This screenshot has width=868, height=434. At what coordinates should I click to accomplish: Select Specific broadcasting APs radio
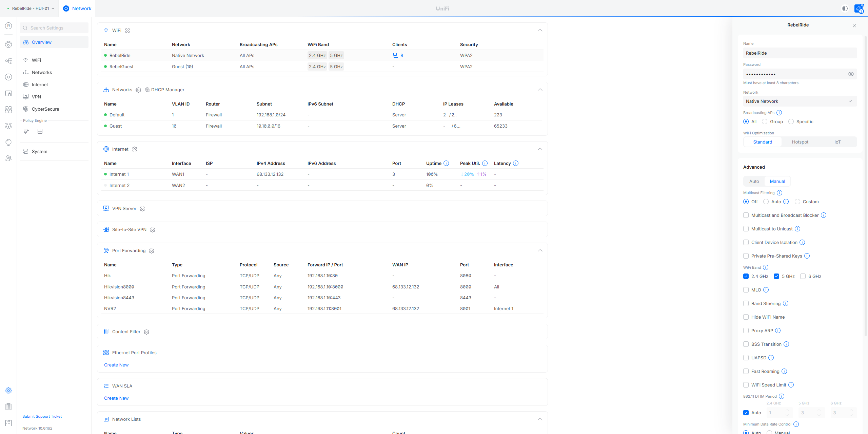(x=791, y=121)
